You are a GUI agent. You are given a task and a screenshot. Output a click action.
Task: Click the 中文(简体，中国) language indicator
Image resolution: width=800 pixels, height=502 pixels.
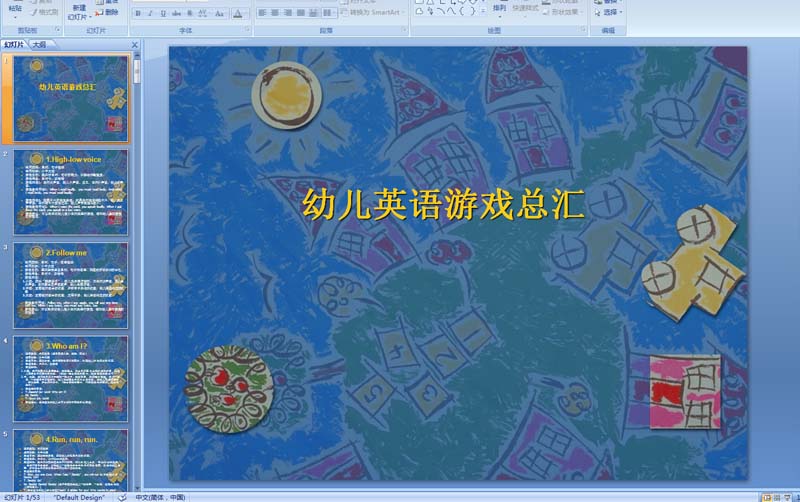tap(160, 497)
